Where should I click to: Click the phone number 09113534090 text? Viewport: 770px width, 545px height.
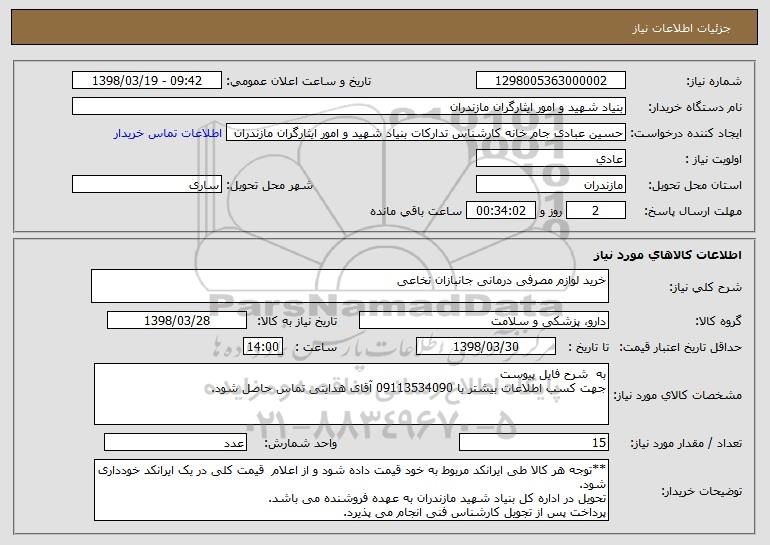pos(414,388)
